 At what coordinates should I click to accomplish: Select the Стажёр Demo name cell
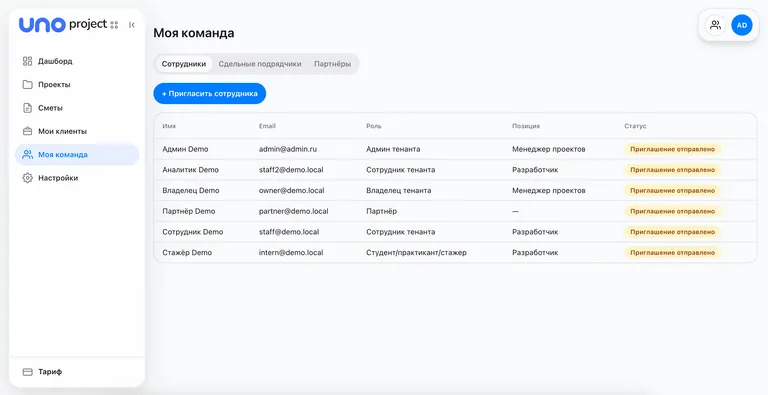[x=187, y=252]
